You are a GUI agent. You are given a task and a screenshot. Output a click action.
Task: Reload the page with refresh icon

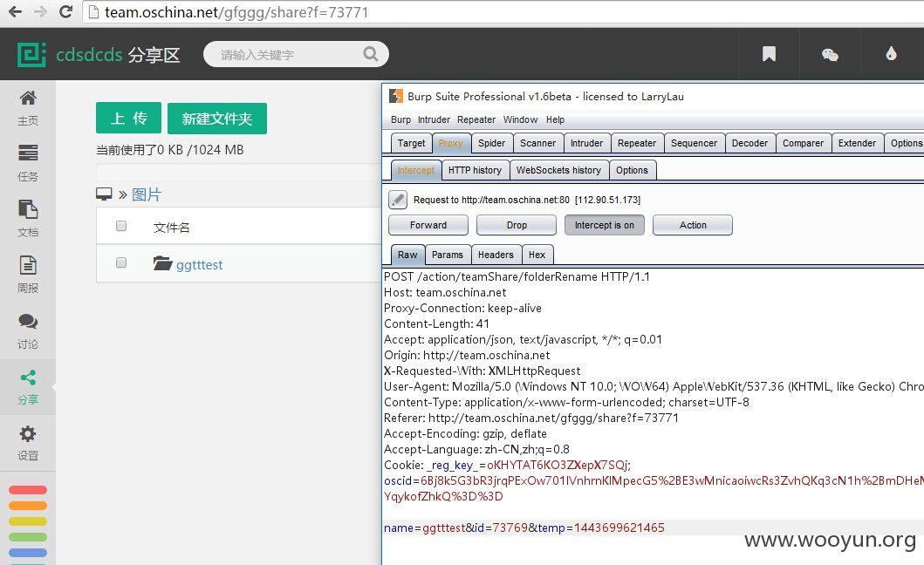click(66, 12)
